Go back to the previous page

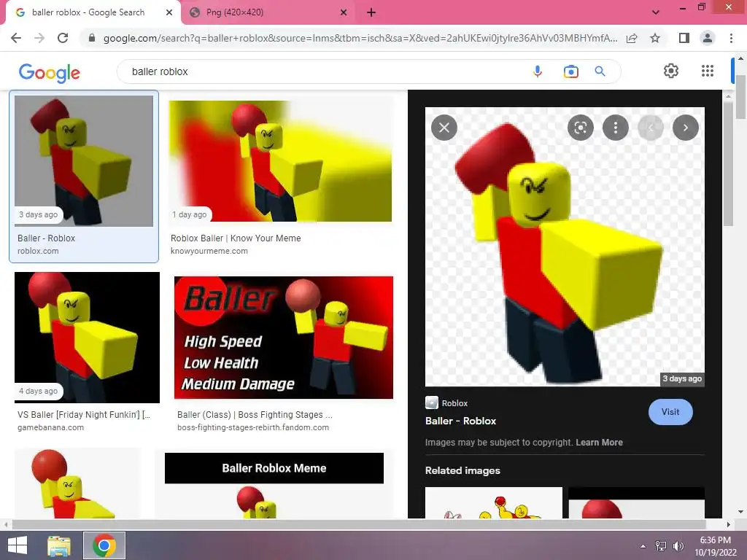[x=16, y=38]
